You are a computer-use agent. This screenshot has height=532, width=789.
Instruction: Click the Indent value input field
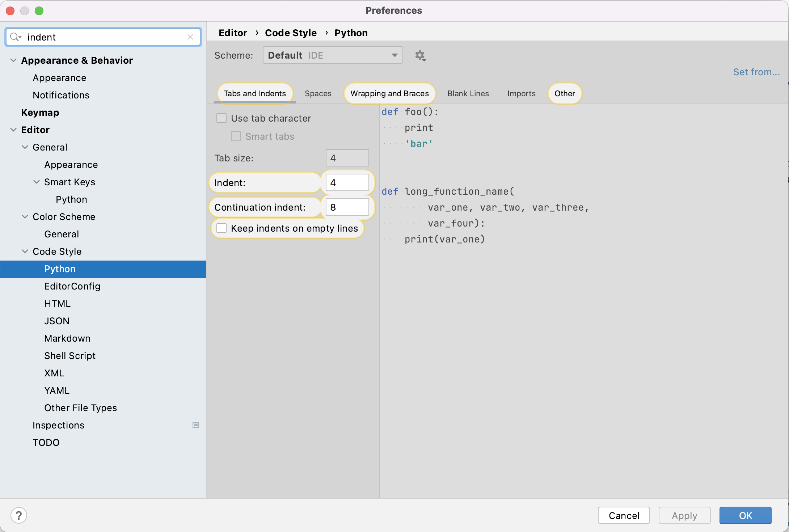pyautogui.click(x=347, y=182)
